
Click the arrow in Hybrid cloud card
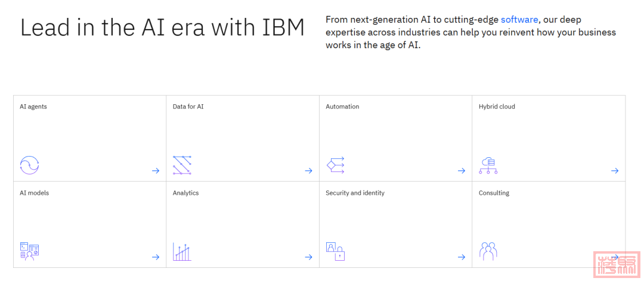pyautogui.click(x=614, y=171)
